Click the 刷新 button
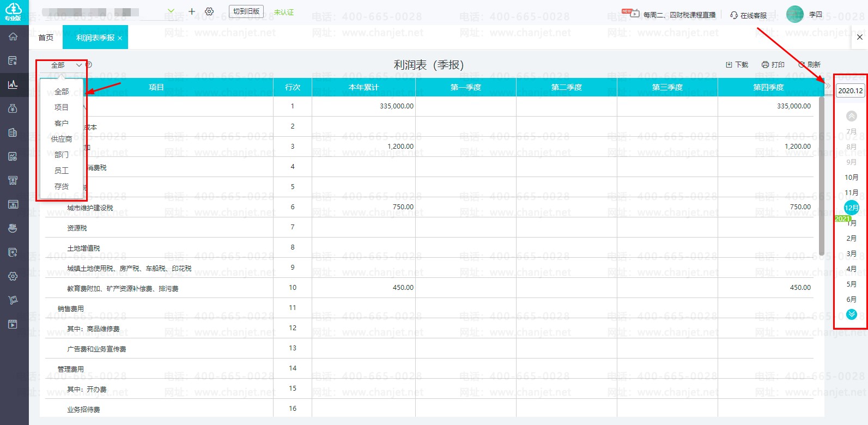Viewport: 868px width, 425px height. point(809,64)
